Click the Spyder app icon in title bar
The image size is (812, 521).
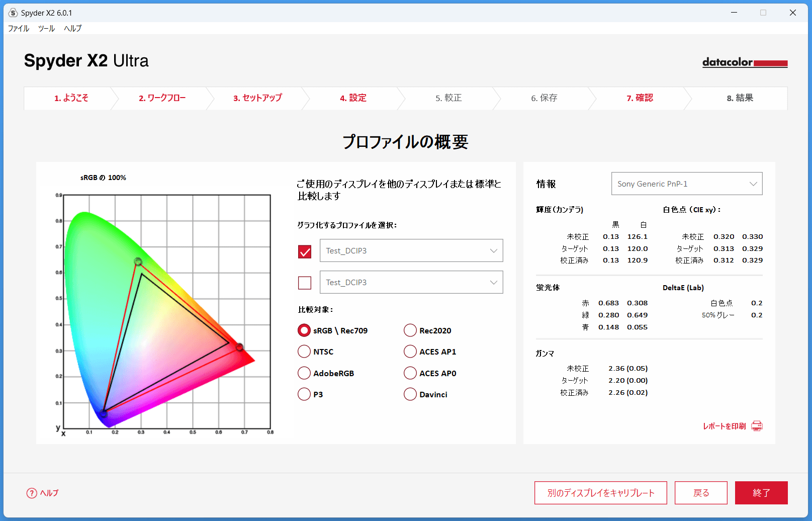tap(13, 13)
